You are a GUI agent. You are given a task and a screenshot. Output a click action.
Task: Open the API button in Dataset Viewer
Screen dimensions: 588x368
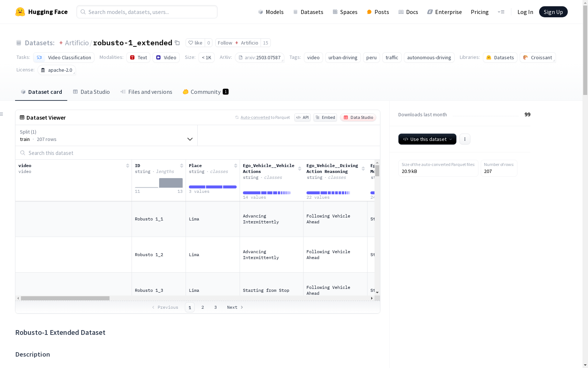pyautogui.click(x=302, y=117)
